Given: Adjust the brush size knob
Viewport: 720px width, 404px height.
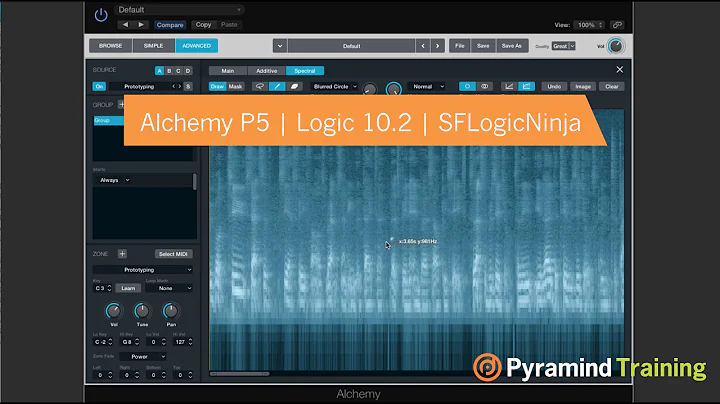Looking at the screenshot, I should [x=369, y=89].
